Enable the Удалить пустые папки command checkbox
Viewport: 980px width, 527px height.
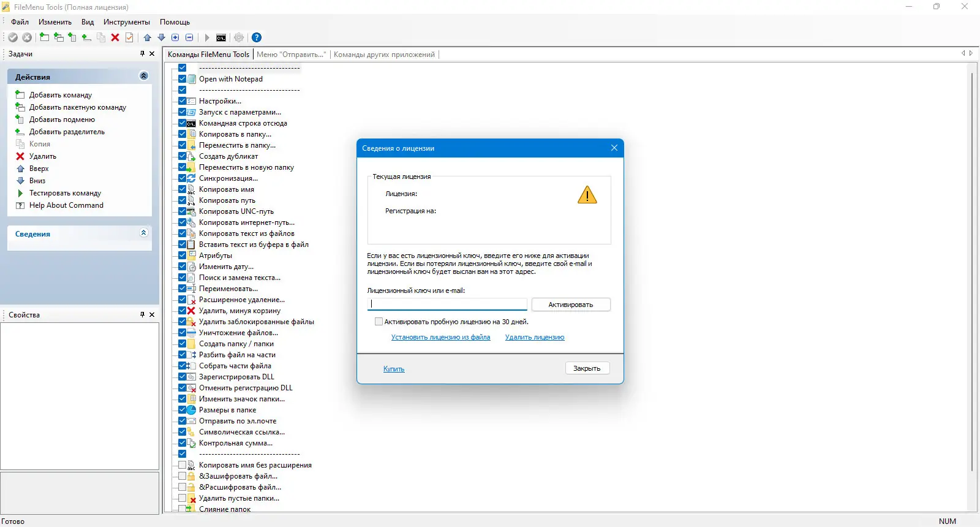(x=182, y=498)
